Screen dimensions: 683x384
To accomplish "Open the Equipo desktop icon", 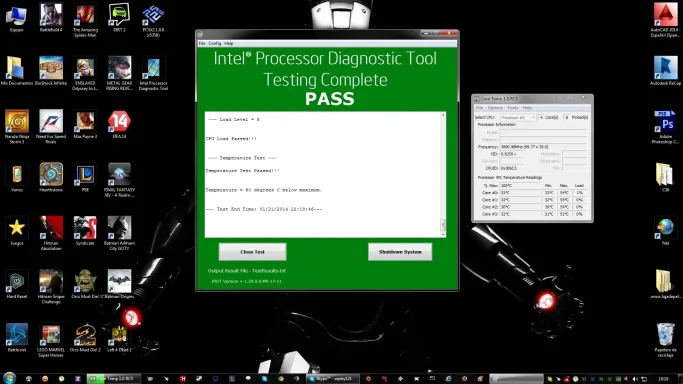I will (17, 16).
